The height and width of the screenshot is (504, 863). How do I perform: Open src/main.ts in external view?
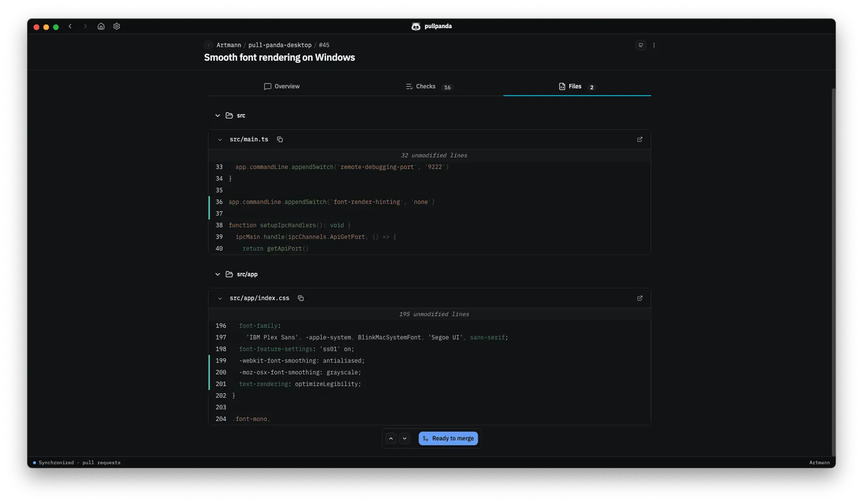640,139
